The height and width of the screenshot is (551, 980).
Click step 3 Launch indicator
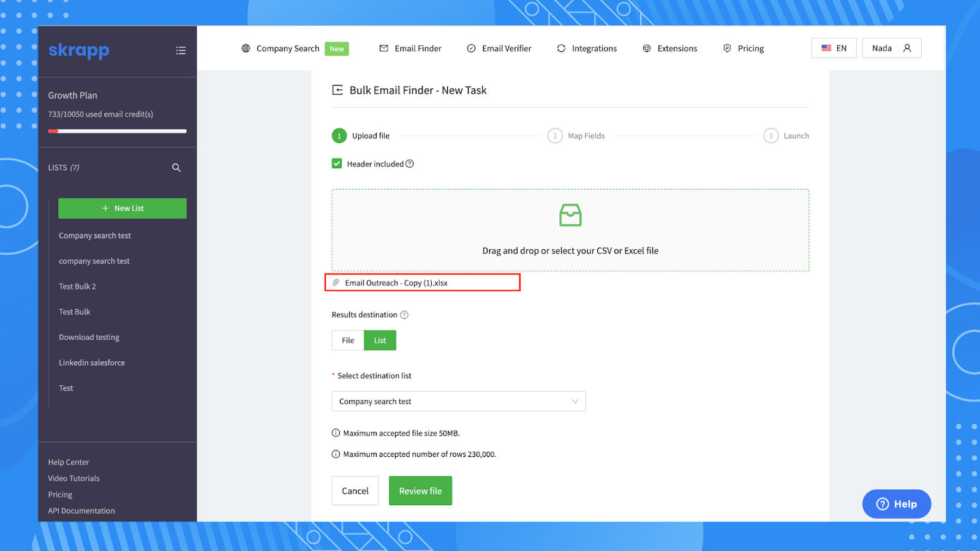786,136
